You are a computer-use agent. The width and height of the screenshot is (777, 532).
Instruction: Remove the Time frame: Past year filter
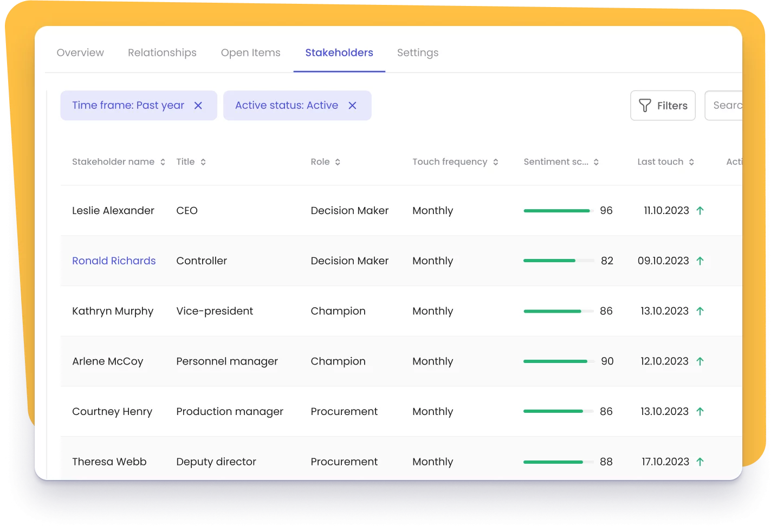click(x=198, y=106)
